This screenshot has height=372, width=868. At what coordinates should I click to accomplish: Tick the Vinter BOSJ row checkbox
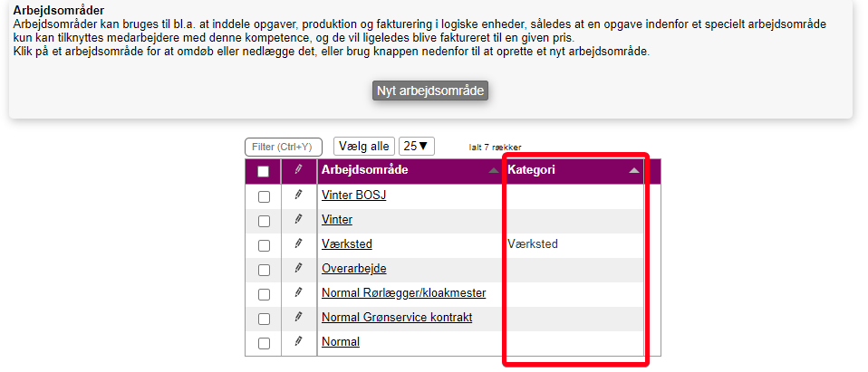264,196
